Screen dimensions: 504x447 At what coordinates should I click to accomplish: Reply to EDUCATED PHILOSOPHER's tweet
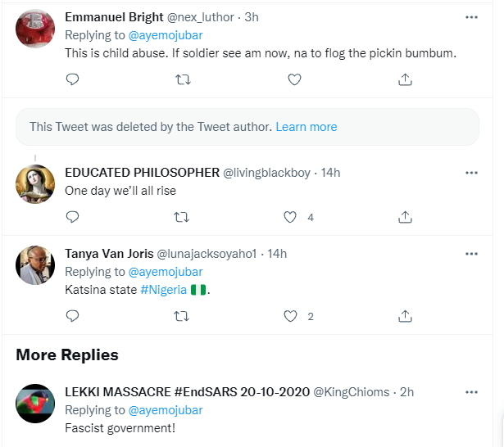click(72, 217)
